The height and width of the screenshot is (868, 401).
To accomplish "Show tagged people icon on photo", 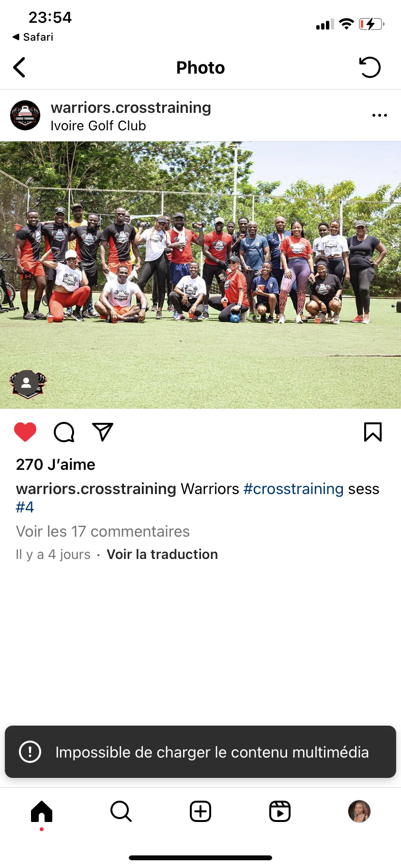I will coord(26,383).
